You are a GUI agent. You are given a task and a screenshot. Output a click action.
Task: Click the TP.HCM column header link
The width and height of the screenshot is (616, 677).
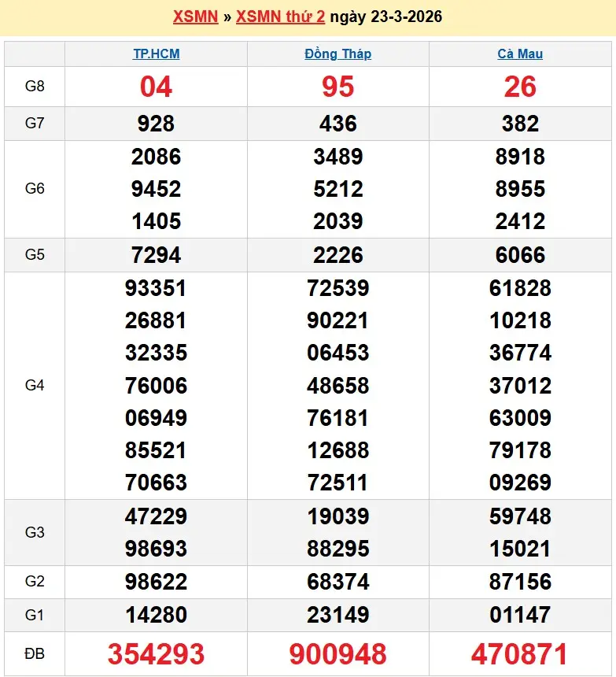point(156,54)
